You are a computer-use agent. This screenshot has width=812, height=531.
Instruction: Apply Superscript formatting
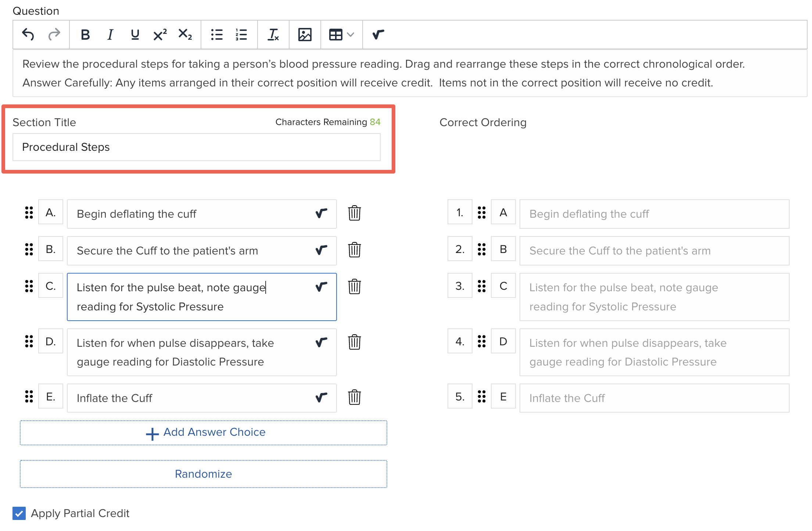click(x=160, y=35)
